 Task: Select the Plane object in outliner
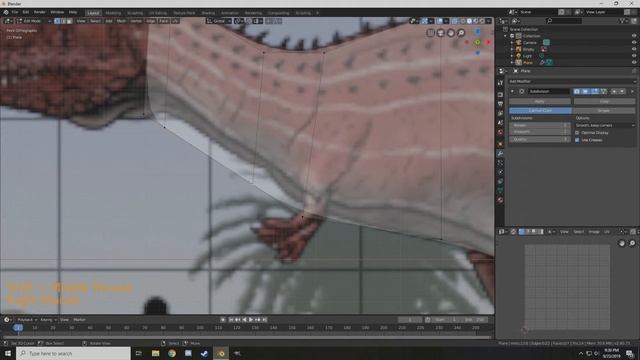[528, 62]
